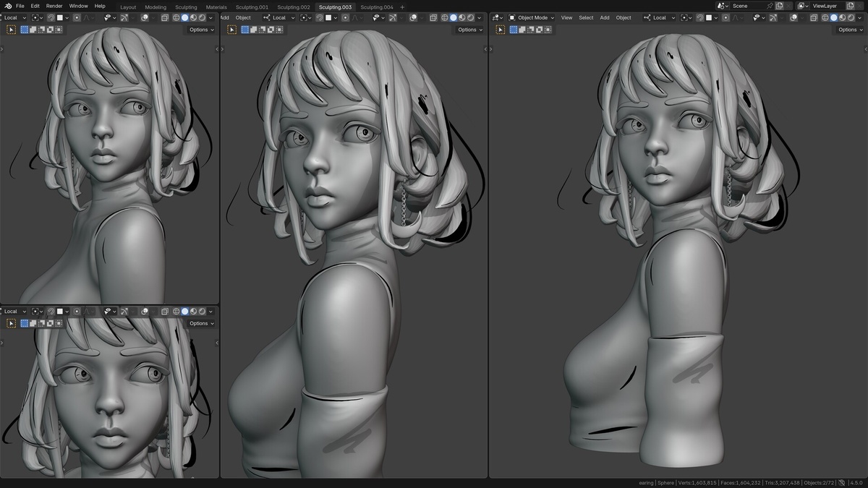This screenshot has height=488, width=868.
Task: Select rendered shading in right viewport
Action: point(851,17)
